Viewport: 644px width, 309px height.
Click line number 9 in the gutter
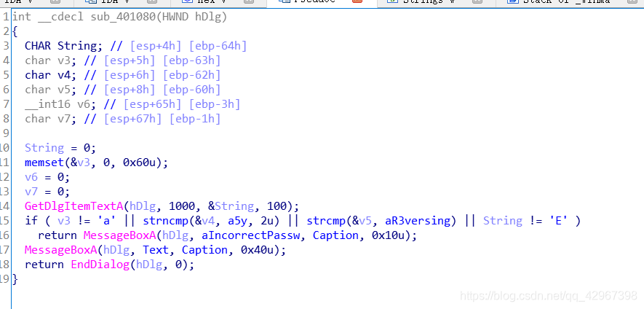[x=6, y=133]
